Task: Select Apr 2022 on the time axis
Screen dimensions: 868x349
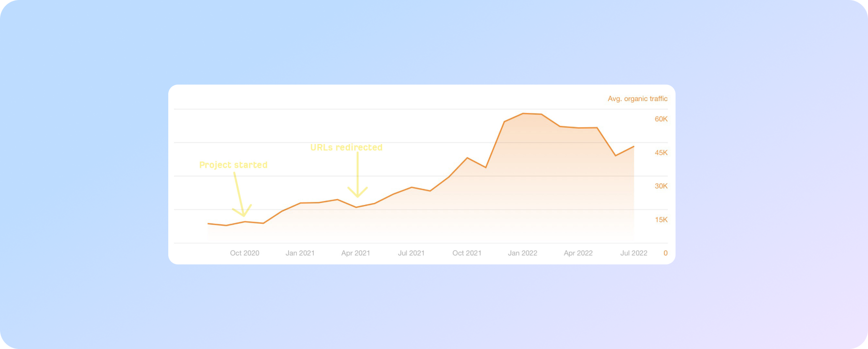Action: click(578, 253)
